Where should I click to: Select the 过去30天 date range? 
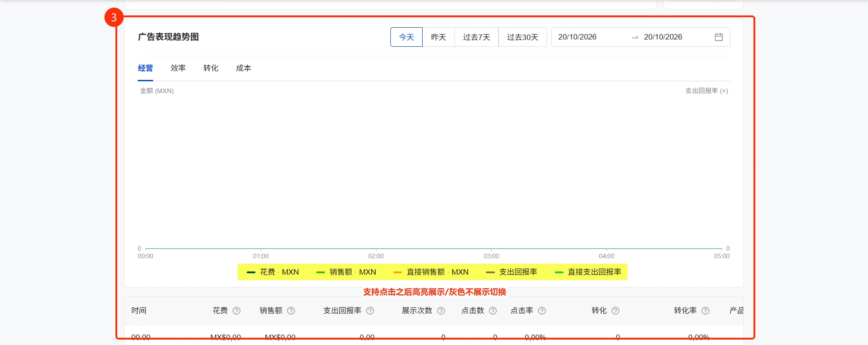click(x=523, y=37)
